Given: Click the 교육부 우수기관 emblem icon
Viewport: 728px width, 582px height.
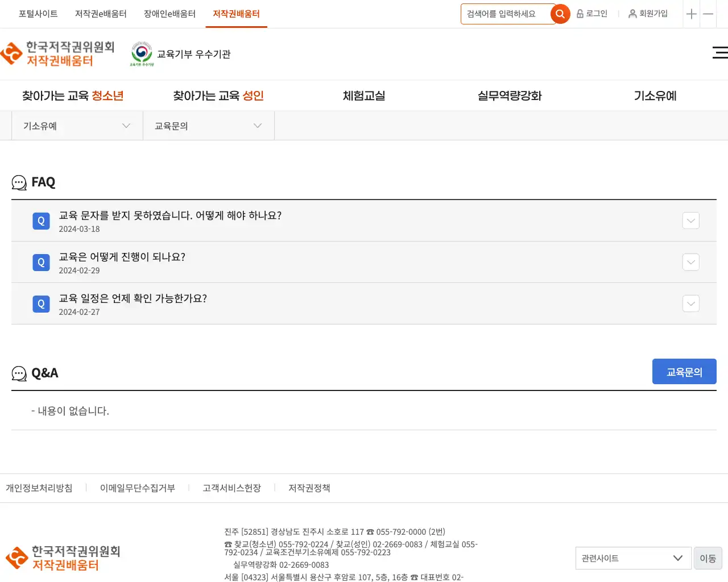Looking at the screenshot, I should [x=142, y=53].
